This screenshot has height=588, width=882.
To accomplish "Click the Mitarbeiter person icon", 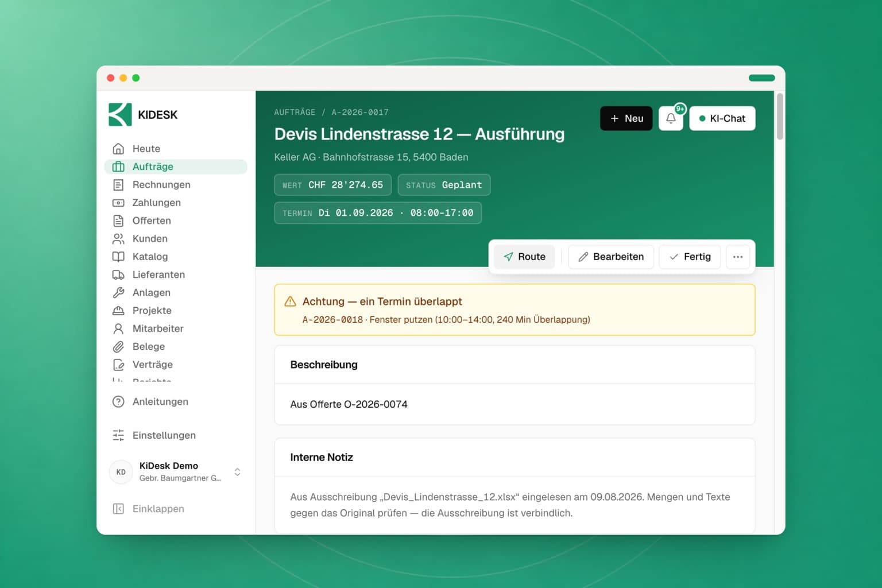I will [x=118, y=328].
